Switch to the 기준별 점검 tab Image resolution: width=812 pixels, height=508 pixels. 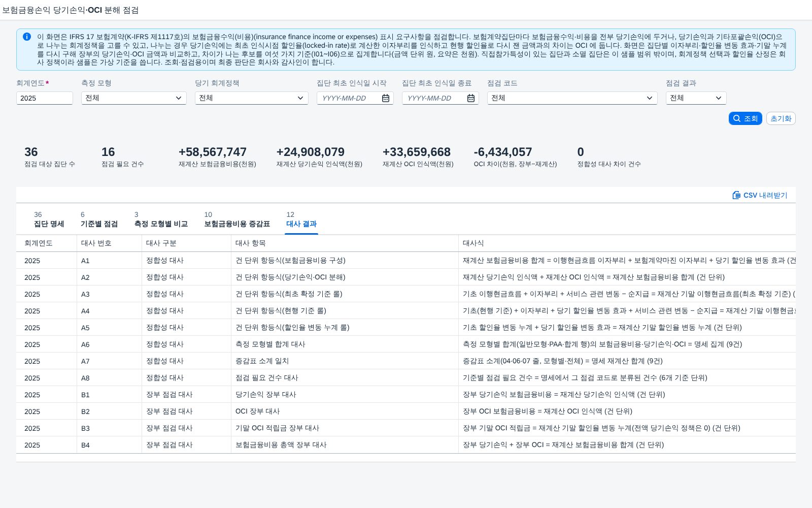coord(99,219)
